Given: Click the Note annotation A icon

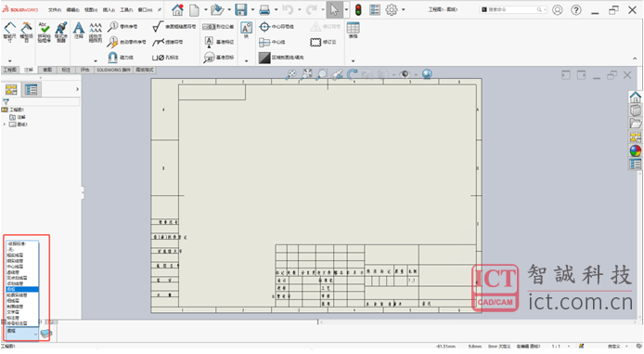Looking at the screenshot, I should (79, 31).
